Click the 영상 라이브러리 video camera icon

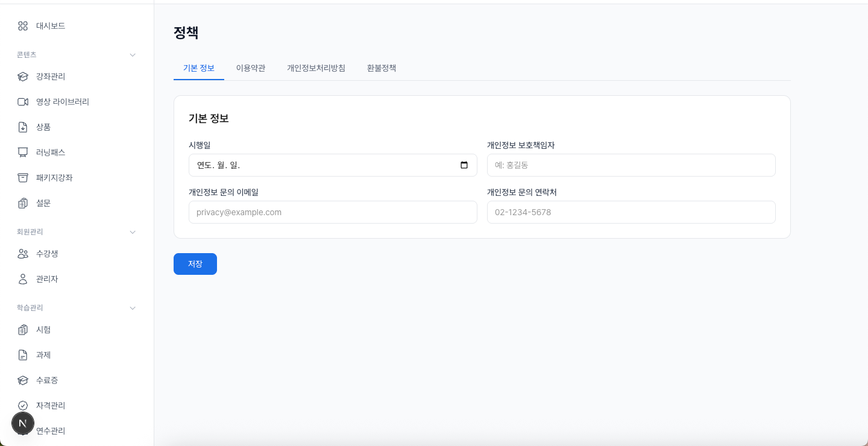(23, 102)
